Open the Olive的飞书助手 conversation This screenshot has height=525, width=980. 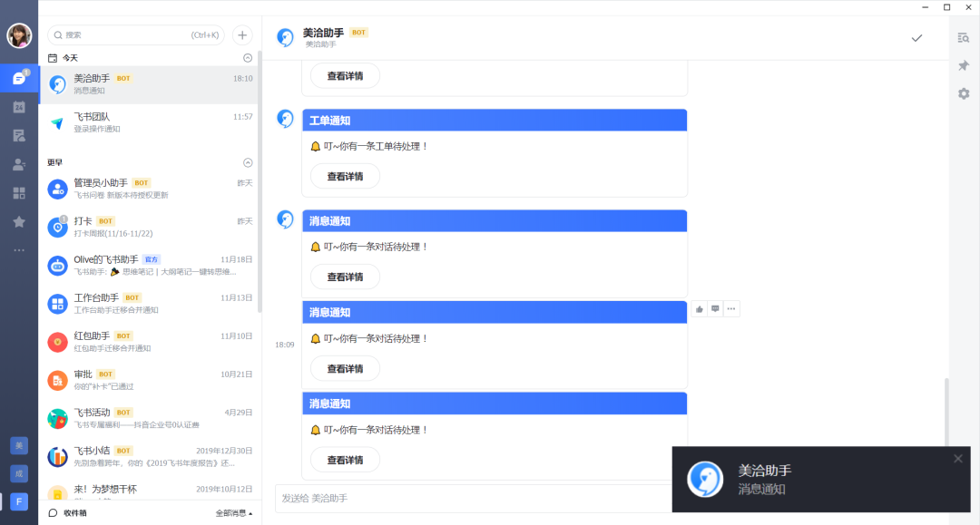[x=149, y=266]
